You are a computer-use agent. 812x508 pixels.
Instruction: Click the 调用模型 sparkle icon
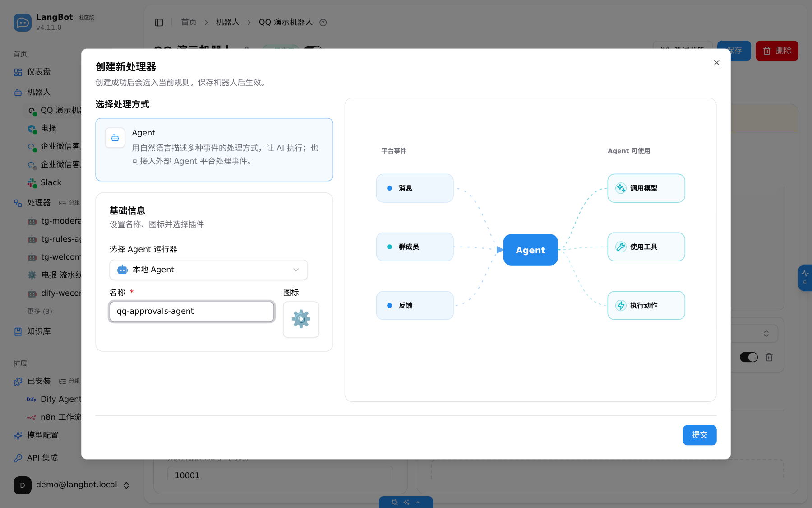(x=621, y=188)
